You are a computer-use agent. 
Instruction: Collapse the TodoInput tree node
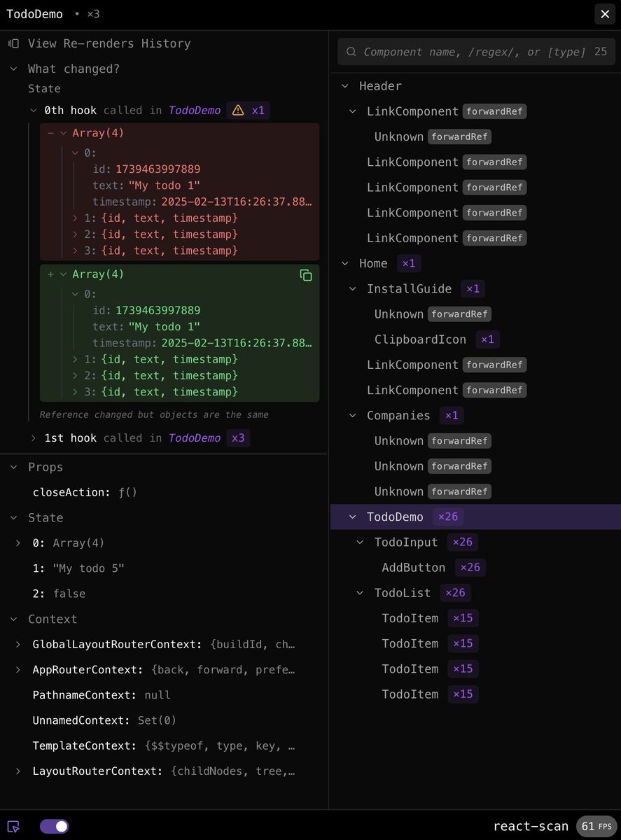[360, 542]
